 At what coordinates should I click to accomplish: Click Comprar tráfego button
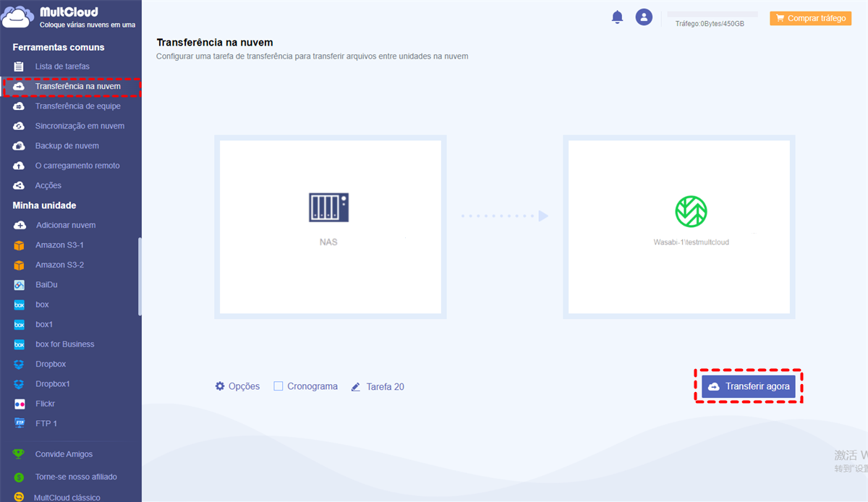click(810, 18)
